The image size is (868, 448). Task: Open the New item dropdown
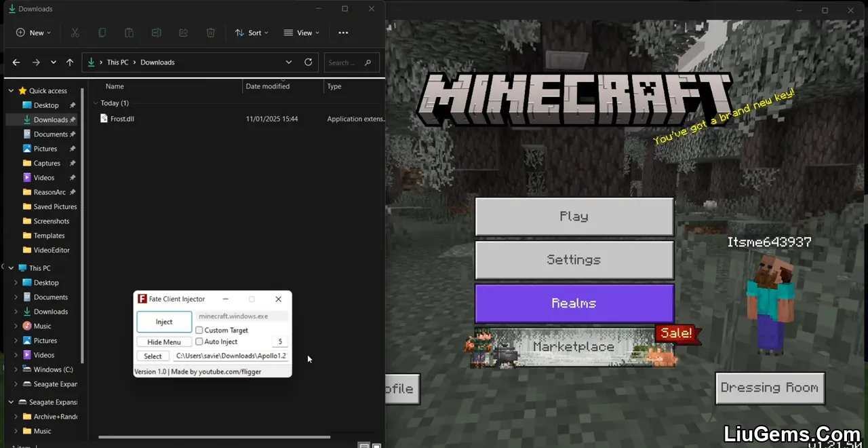coord(33,33)
